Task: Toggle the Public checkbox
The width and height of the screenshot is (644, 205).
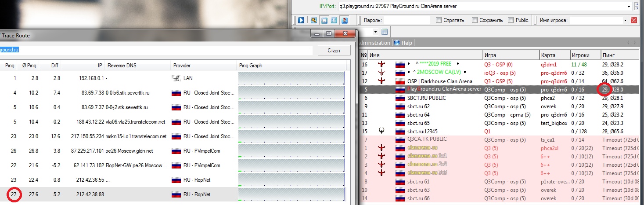Action: tap(511, 20)
